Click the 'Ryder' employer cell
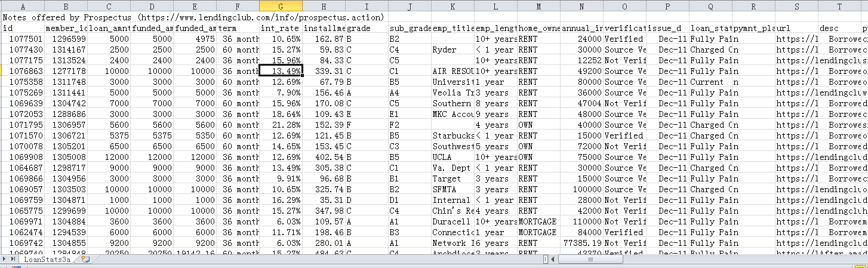The height and width of the screenshot is (268, 868). coord(453,50)
